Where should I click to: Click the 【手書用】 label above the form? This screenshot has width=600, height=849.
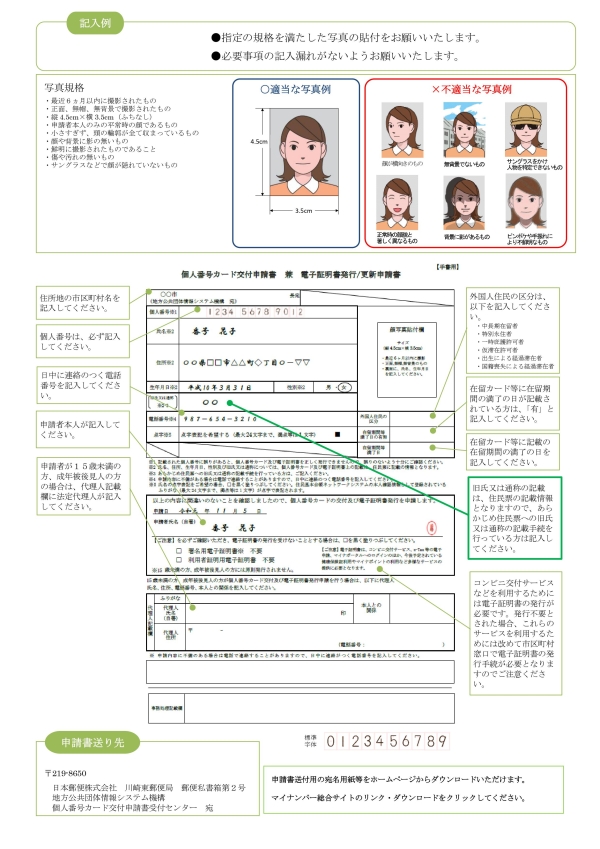[447, 267]
